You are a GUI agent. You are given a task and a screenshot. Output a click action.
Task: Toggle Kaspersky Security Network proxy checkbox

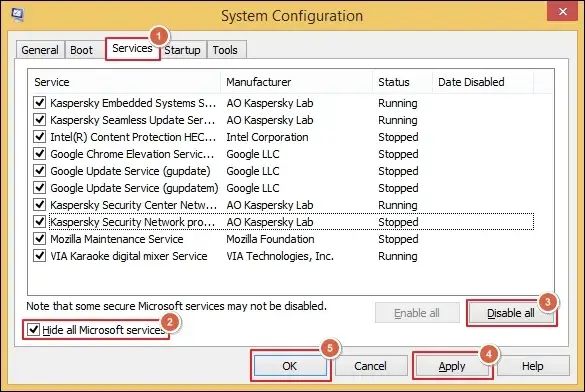[x=40, y=222]
